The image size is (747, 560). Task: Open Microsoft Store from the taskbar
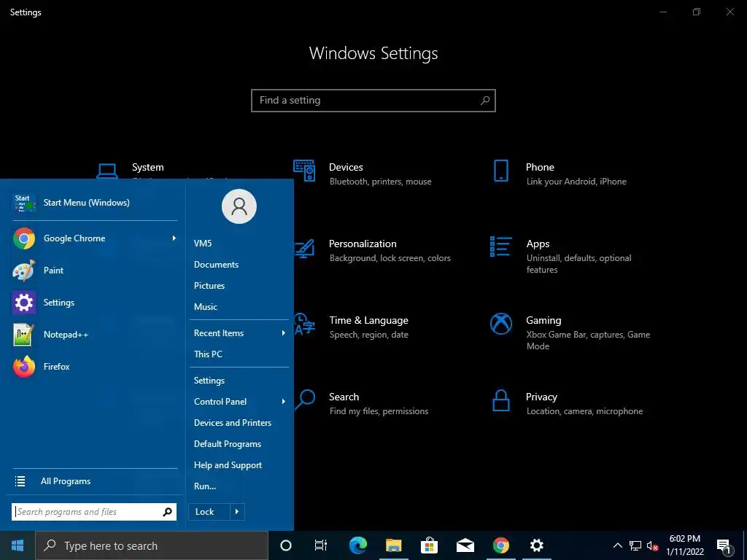pyautogui.click(x=429, y=545)
